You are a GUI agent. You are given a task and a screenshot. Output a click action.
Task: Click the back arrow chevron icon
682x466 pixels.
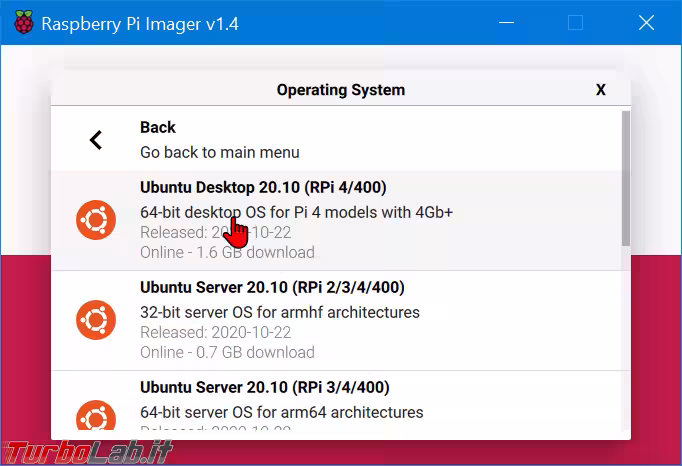(x=96, y=140)
